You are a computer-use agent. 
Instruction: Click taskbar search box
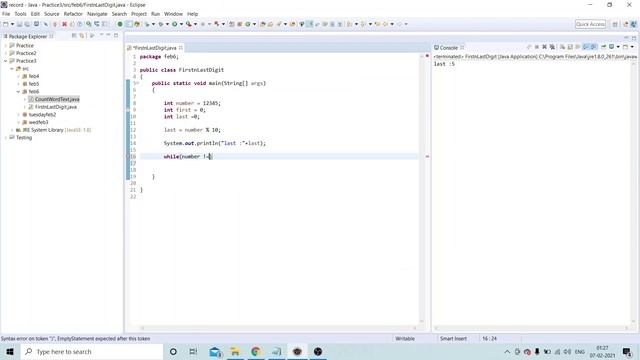pyautogui.click(x=92, y=351)
